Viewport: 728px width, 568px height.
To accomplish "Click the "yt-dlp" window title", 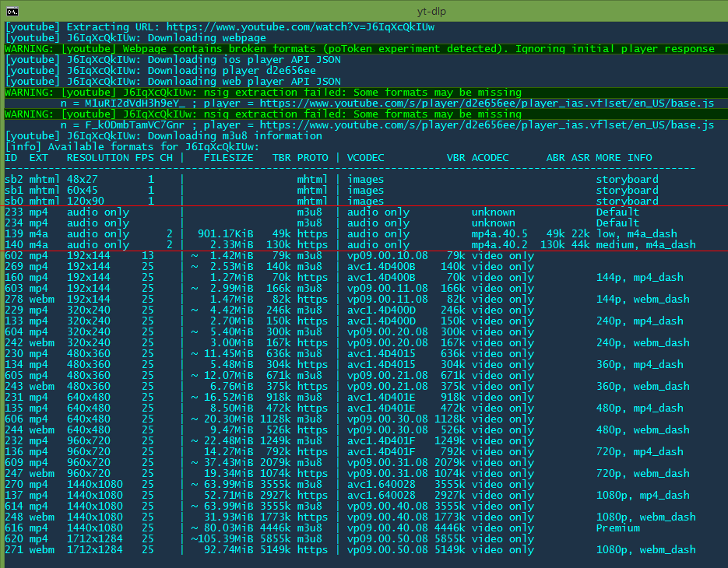I will pyautogui.click(x=431, y=12).
